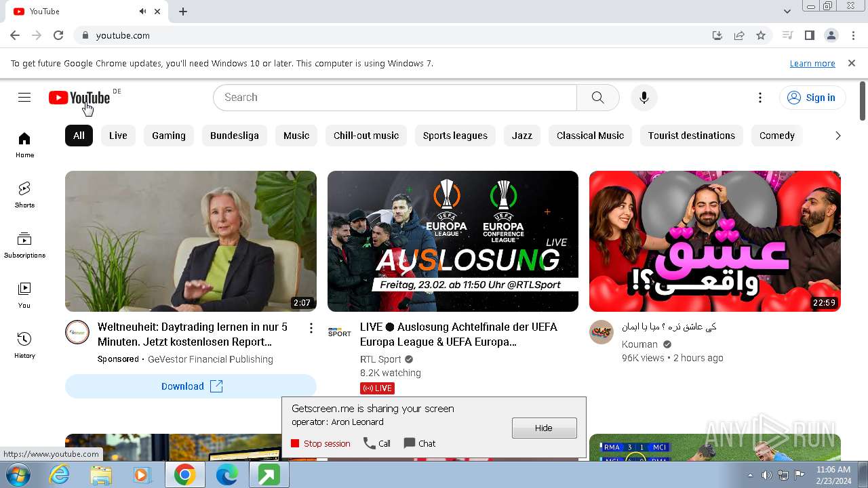Stop the Getscreen.me session
Viewport: 868px width, 488px height.
click(x=321, y=443)
